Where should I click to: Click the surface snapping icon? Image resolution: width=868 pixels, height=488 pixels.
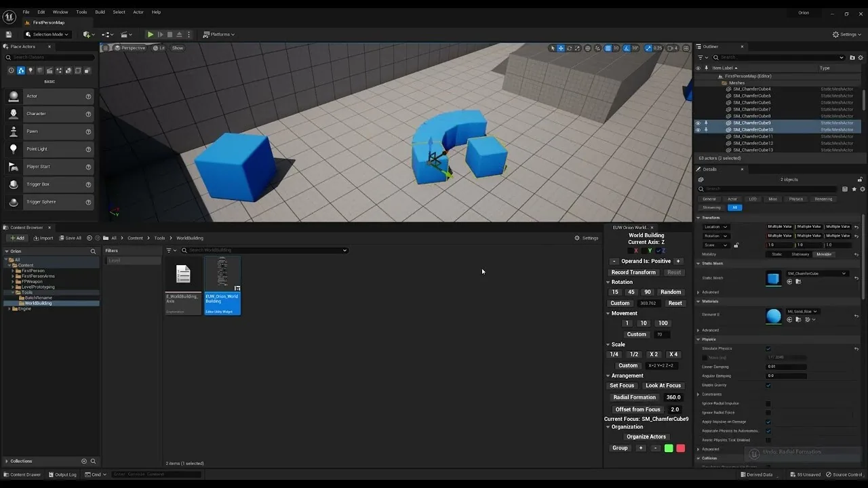pos(597,48)
